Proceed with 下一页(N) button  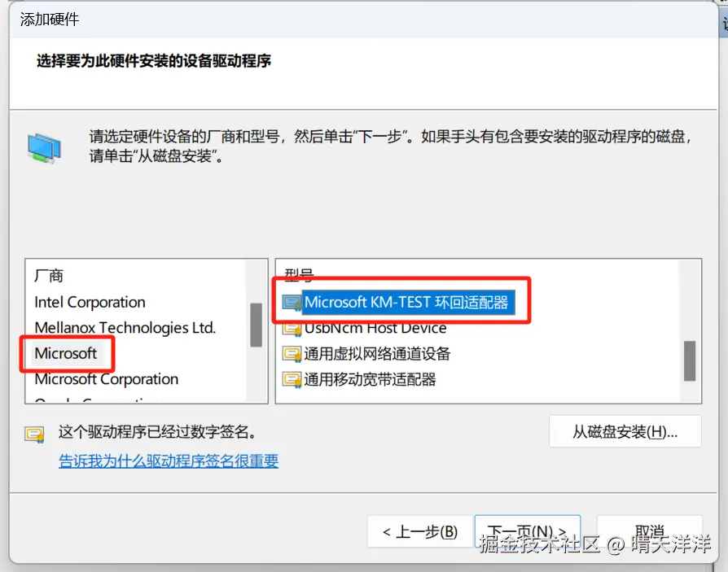click(x=528, y=531)
